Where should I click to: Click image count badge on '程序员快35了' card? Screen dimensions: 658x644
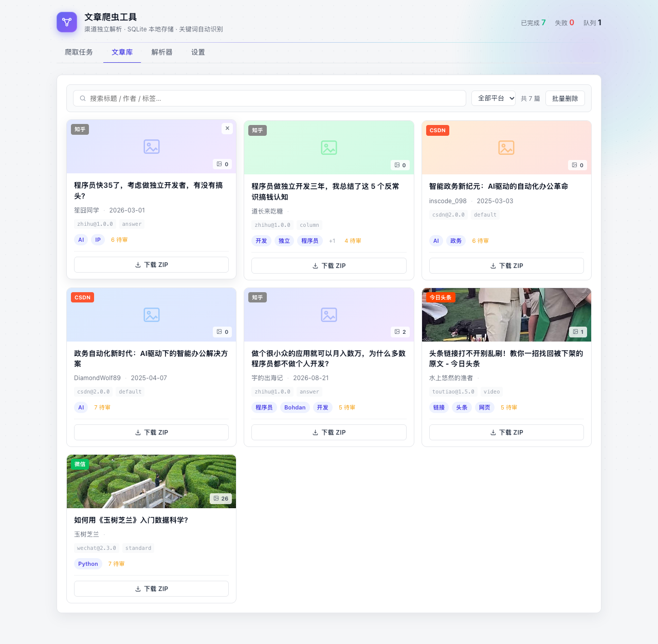[x=223, y=164]
